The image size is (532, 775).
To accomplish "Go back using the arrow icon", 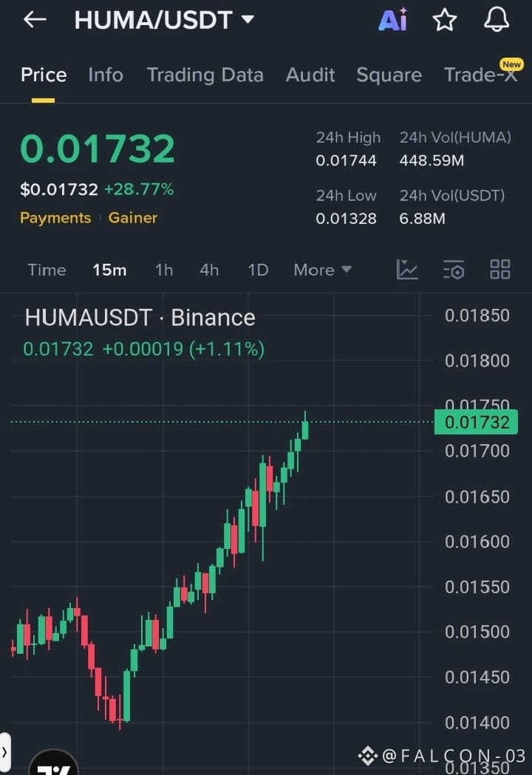I will point(35,20).
